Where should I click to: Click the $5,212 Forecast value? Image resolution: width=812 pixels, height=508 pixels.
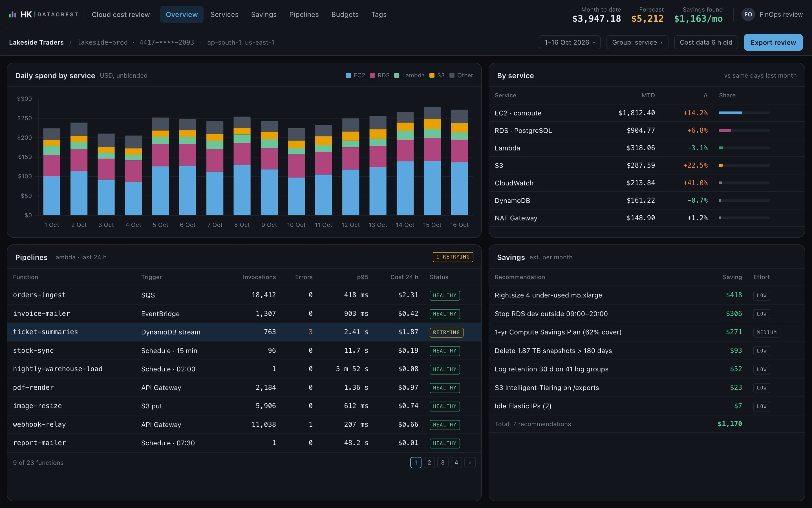coord(647,18)
